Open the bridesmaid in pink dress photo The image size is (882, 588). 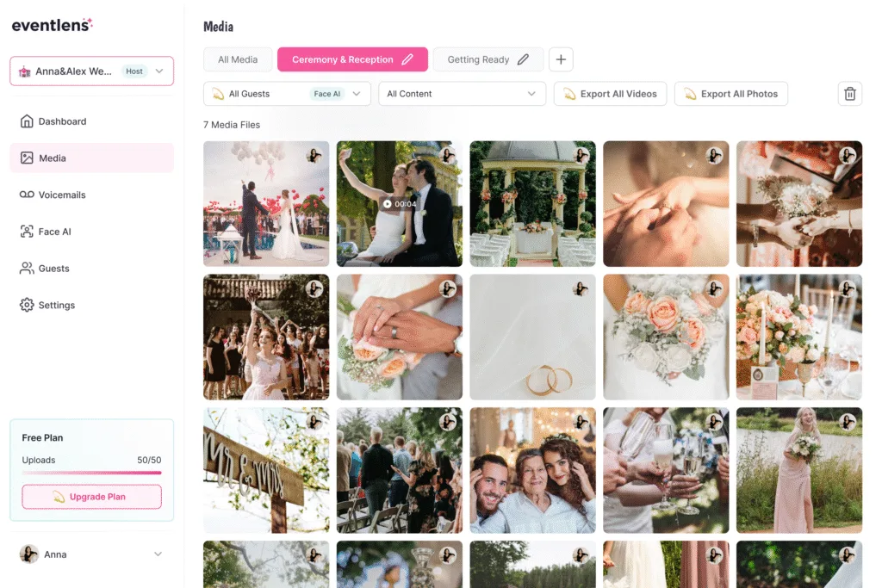[799, 471]
